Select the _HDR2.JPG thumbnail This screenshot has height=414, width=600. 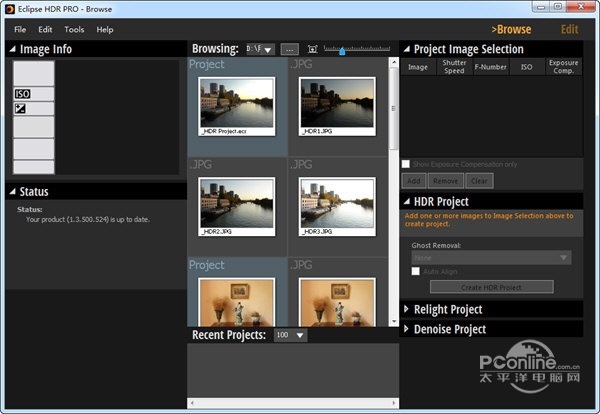tap(236, 204)
